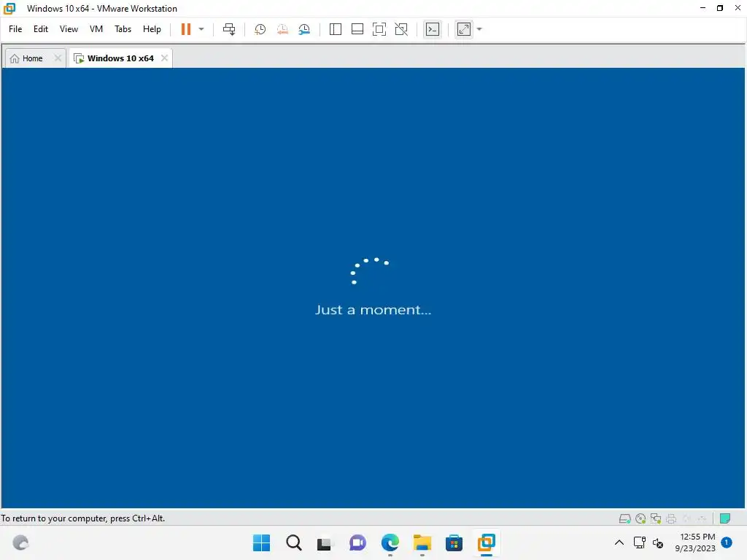Click the CD/DVD drive status icon
Screen dimensions: 747x560
pyautogui.click(x=640, y=518)
